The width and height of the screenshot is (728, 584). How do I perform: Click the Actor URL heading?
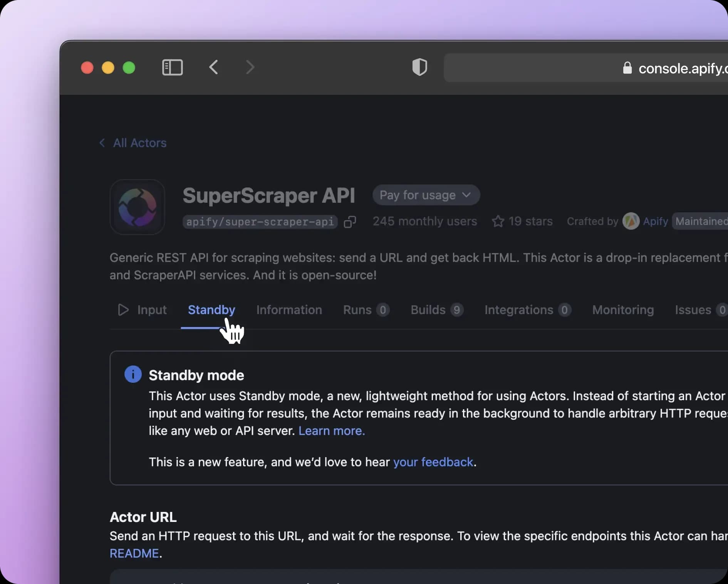coord(143,517)
